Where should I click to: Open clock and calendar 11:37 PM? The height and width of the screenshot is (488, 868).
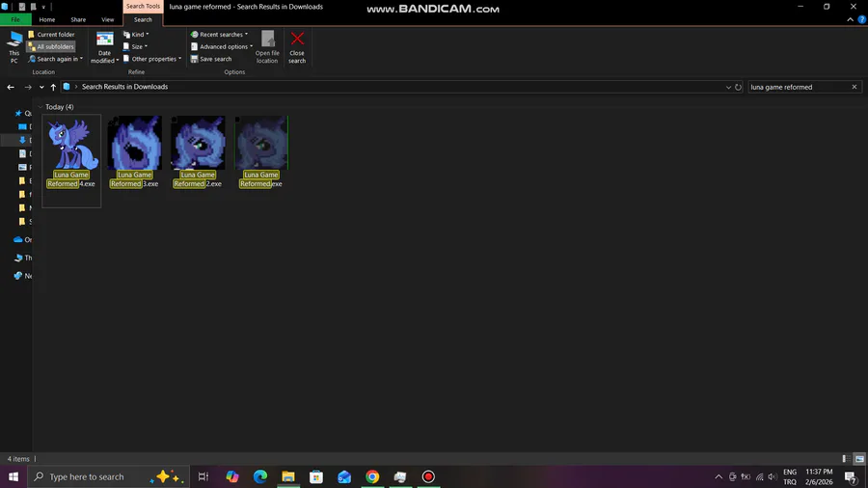click(x=819, y=476)
